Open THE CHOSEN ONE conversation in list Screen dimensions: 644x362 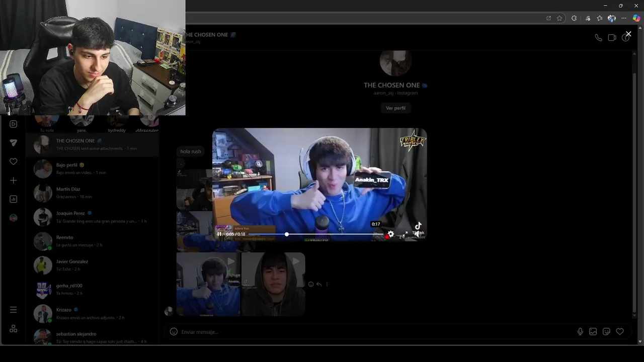point(92,145)
